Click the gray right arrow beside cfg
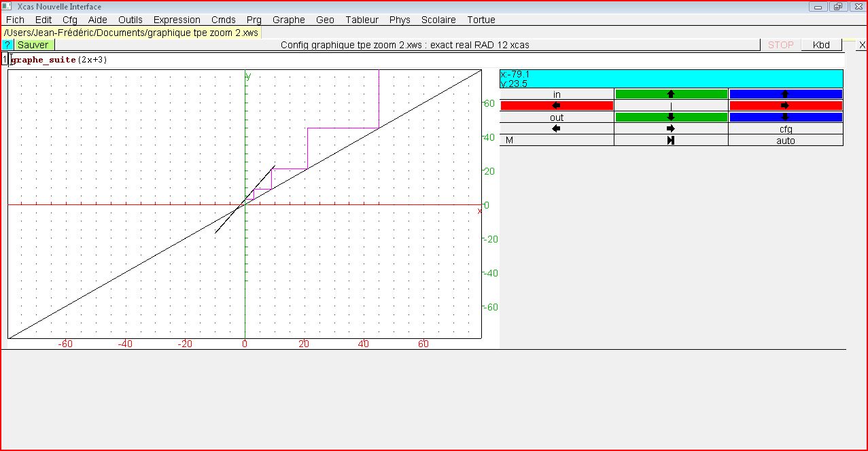 point(671,129)
